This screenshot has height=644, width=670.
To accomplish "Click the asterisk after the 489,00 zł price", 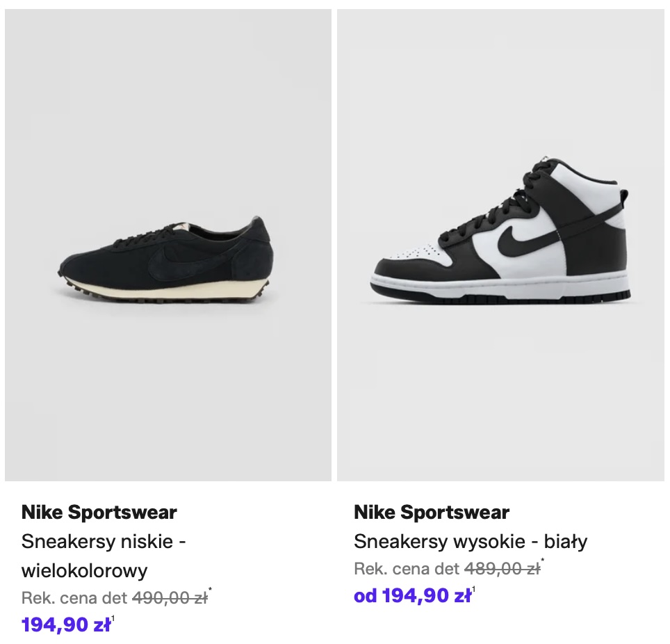I will coord(543,562).
